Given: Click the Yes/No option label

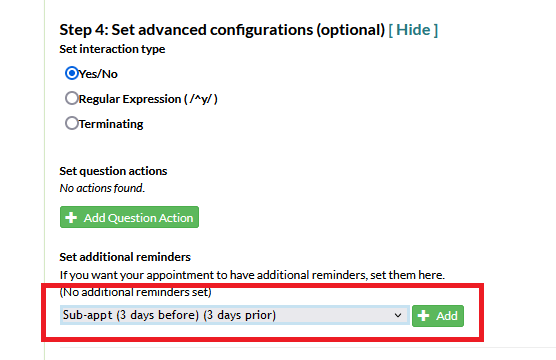Looking at the screenshot, I should pyautogui.click(x=98, y=74).
